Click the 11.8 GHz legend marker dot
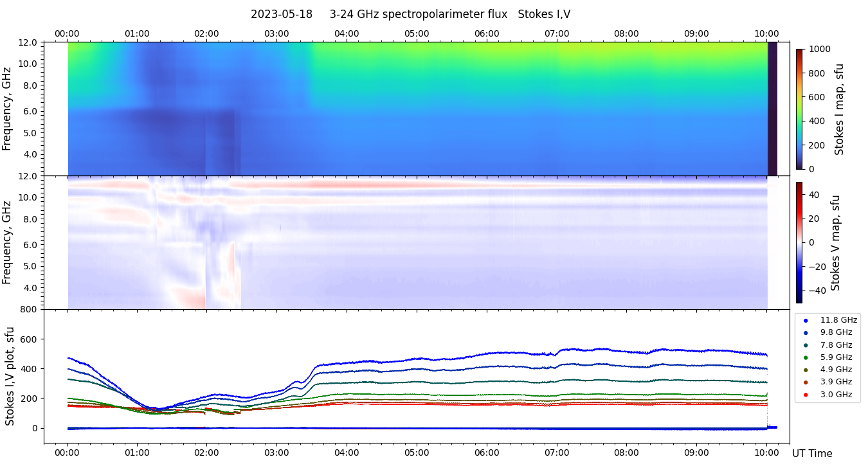The width and height of the screenshot is (868, 466). tap(806, 320)
